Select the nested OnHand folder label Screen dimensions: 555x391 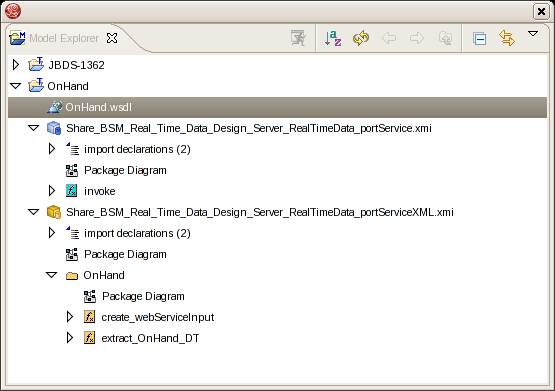[x=104, y=275]
